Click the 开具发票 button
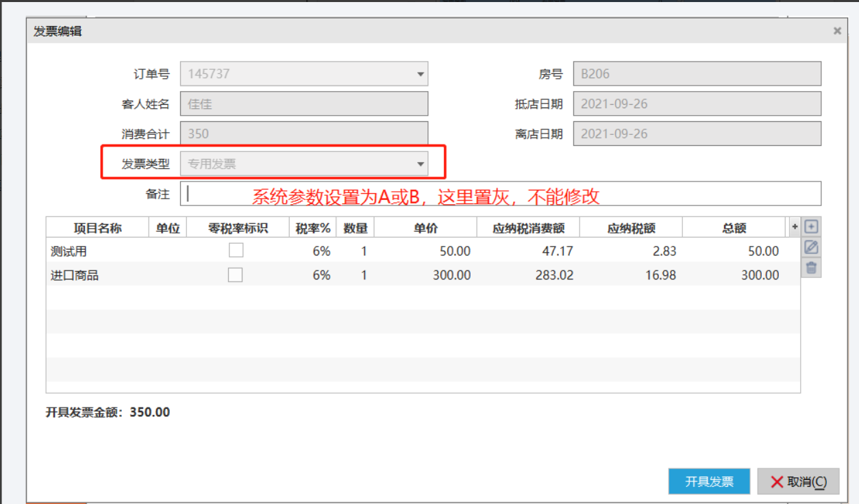Screen dimensions: 859x504 pyautogui.click(x=709, y=481)
